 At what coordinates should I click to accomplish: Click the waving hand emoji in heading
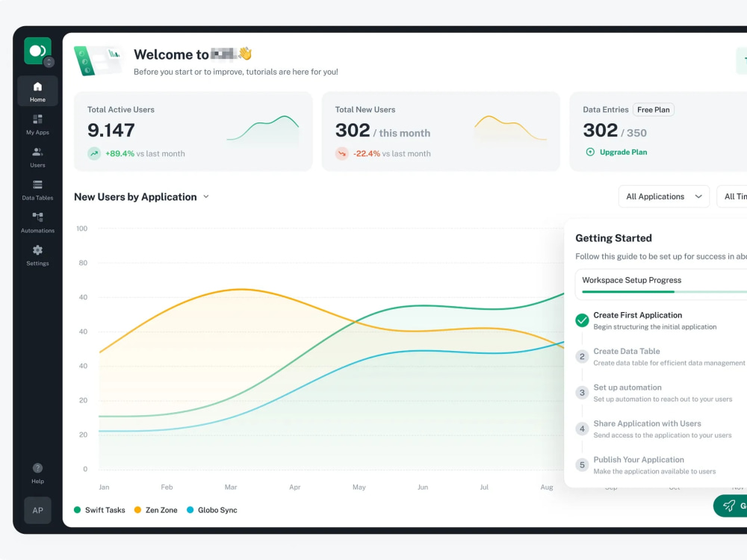point(245,53)
